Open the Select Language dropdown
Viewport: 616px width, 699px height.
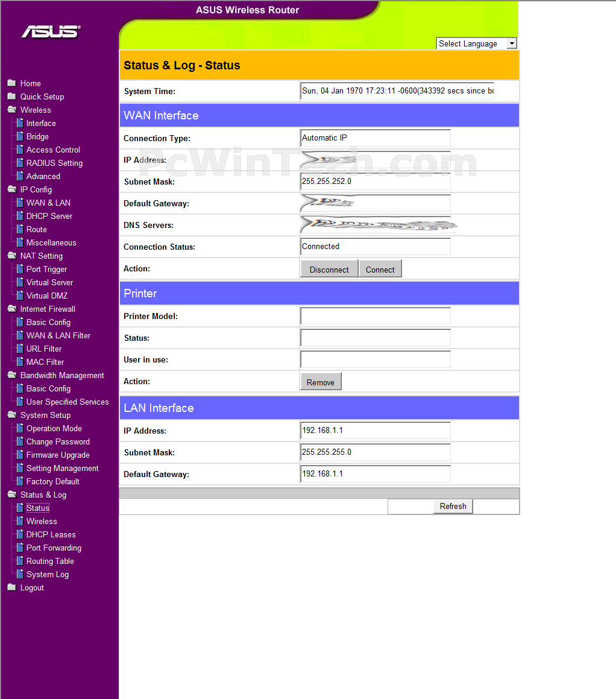point(477,43)
